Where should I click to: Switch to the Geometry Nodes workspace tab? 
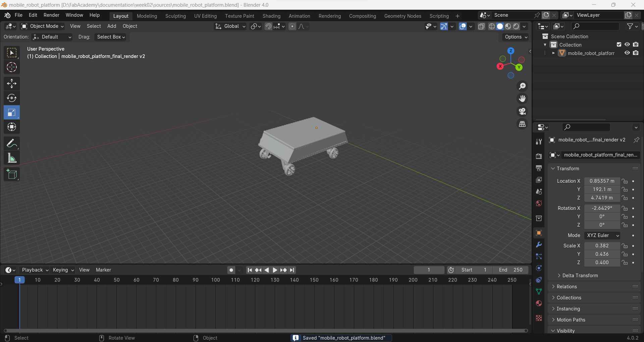tap(402, 16)
